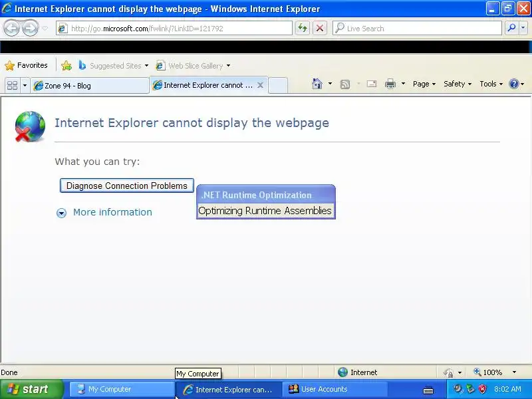Expand More information arrow icon

pyautogui.click(x=61, y=213)
